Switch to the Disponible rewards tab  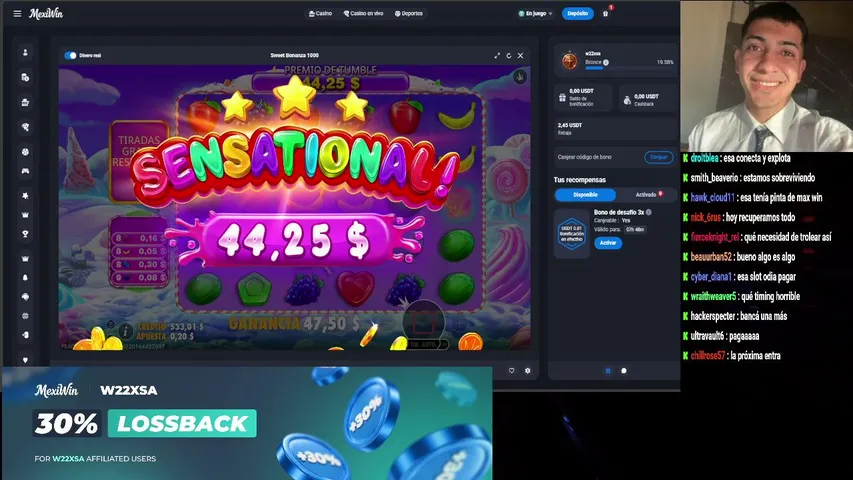click(x=585, y=195)
